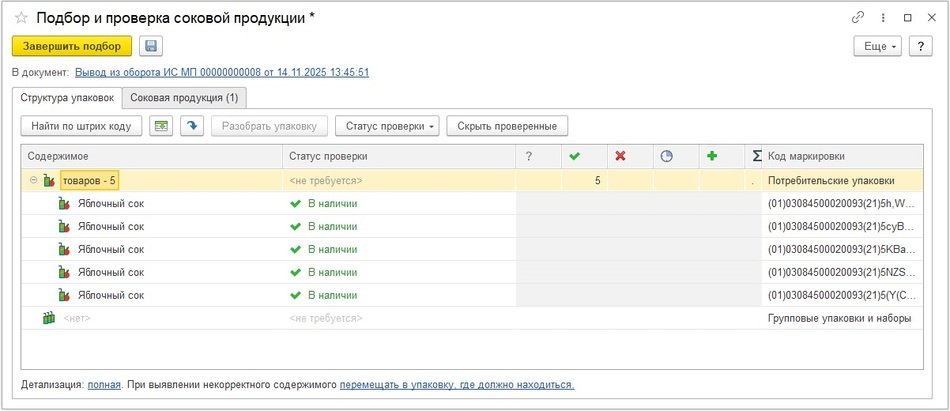Click the green table icon beside barcode search
This screenshot has width=950, height=411.
pyautogui.click(x=160, y=126)
